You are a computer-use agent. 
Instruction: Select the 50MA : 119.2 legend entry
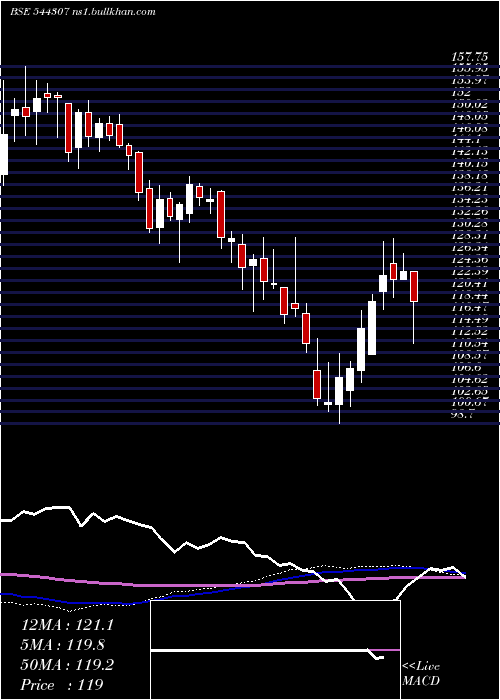pos(67,665)
